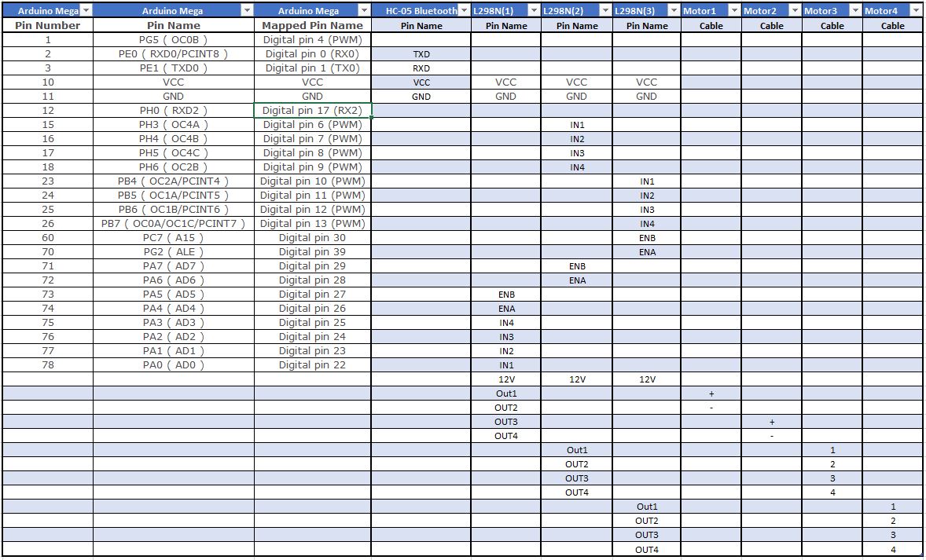Select the 'OUT2' cell under L298N(3)
The image size is (926, 560).
click(647, 521)
